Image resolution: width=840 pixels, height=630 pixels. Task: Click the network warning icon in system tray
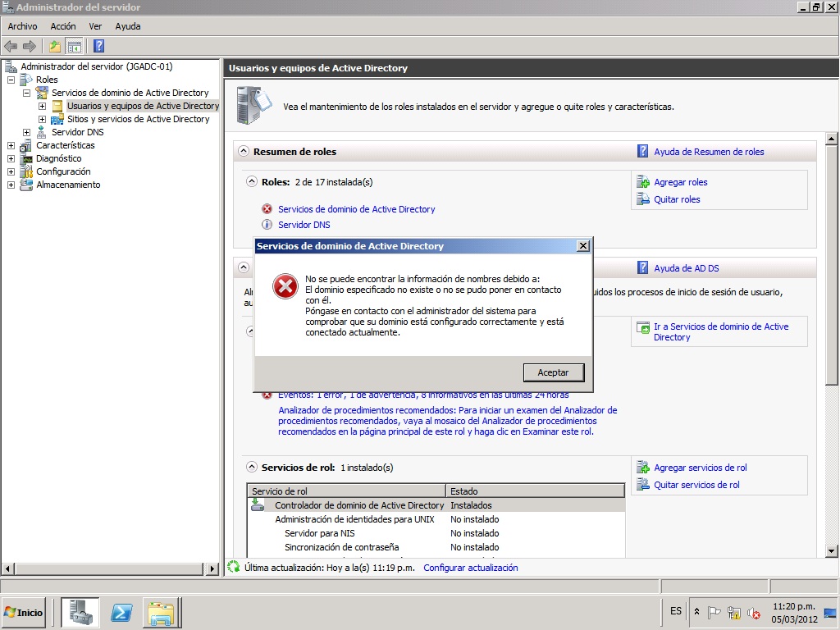click(733, 614)
